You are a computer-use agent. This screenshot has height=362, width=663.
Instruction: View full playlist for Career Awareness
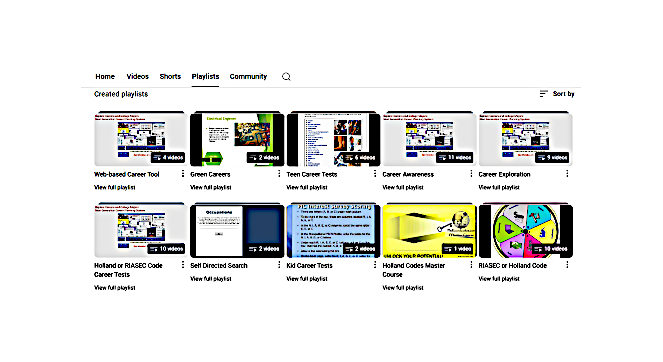tap(403, 187)
